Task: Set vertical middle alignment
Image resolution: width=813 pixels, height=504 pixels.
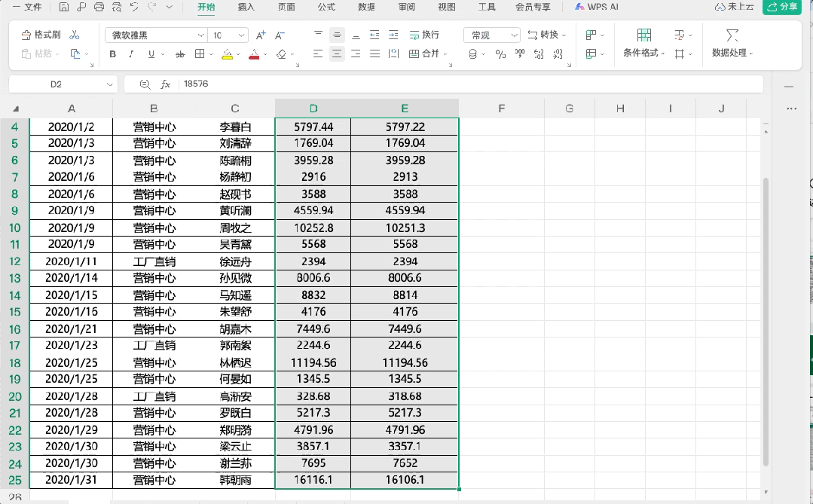Action: (x=337, y=35)
